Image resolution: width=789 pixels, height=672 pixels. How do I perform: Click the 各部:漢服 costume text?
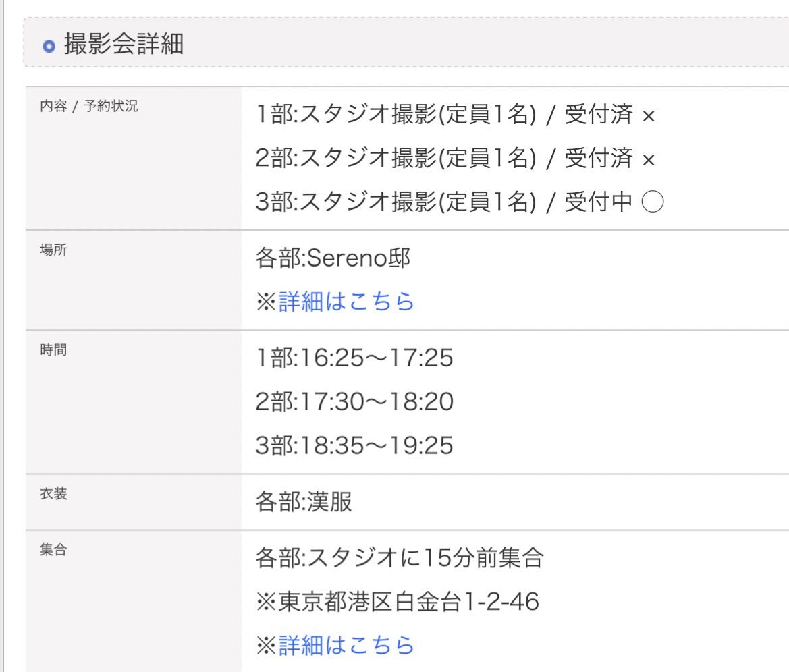304,502
